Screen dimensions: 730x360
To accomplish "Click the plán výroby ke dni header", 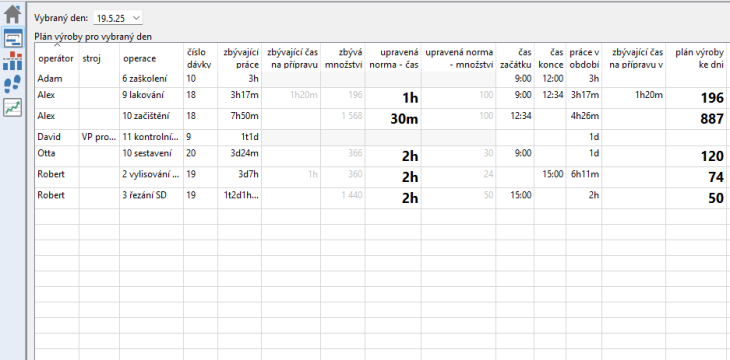I will tap(696, 58).
